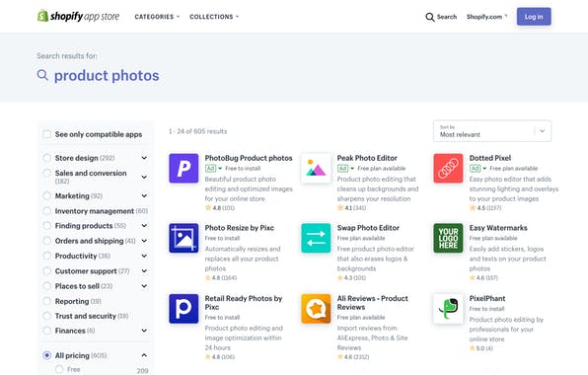Open Dotted Pixel title link
This screenshot has width=588, height=375.
(490, 158)
